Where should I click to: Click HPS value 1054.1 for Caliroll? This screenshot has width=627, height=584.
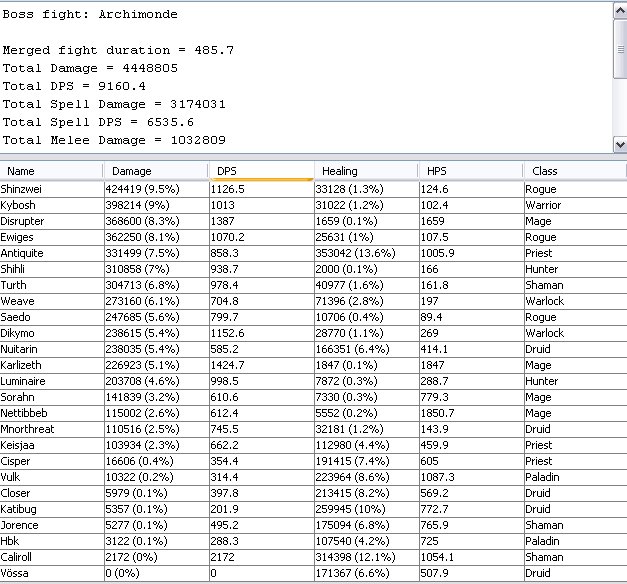[437, 557]
